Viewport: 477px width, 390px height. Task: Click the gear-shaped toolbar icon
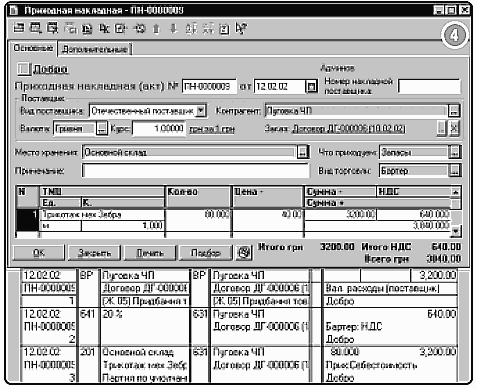pos(139,29)
